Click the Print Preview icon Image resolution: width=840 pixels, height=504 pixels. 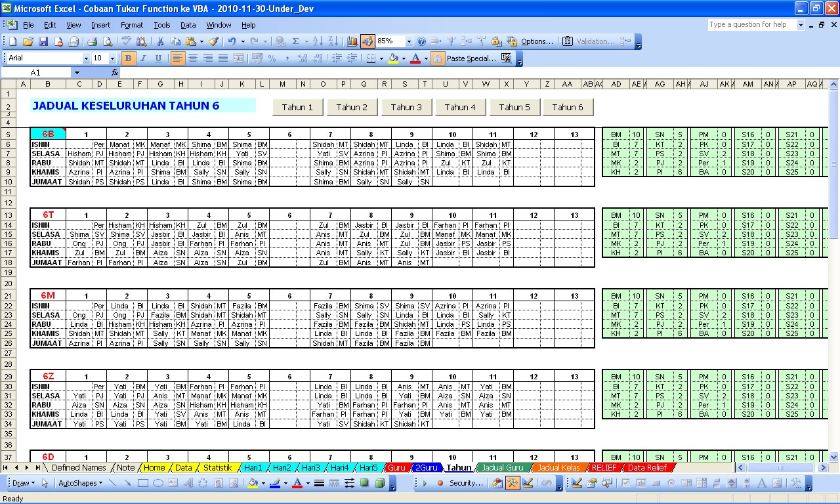(x=107, y=41)
